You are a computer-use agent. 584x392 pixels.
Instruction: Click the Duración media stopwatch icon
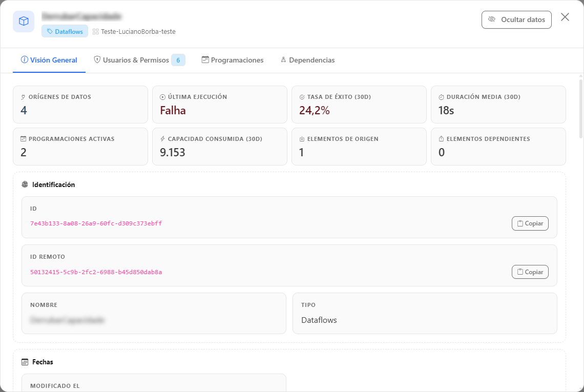coord(442,97)
